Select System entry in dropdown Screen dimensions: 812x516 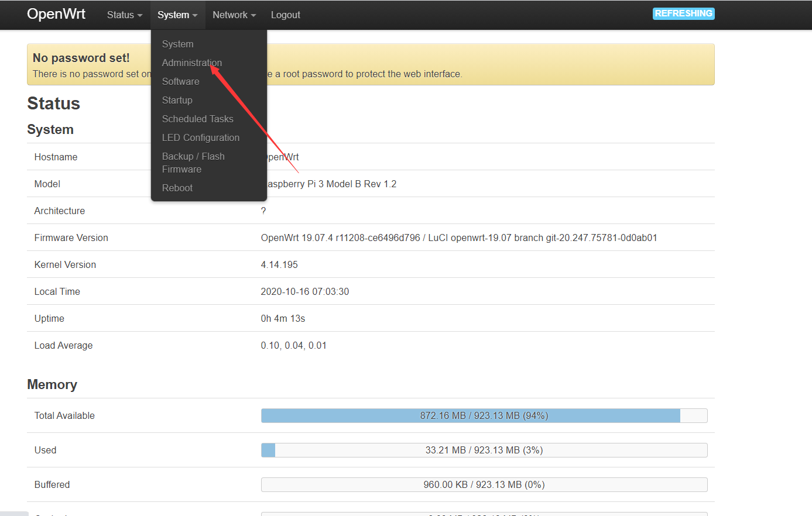pyautogui.click(x=178, y=44)
